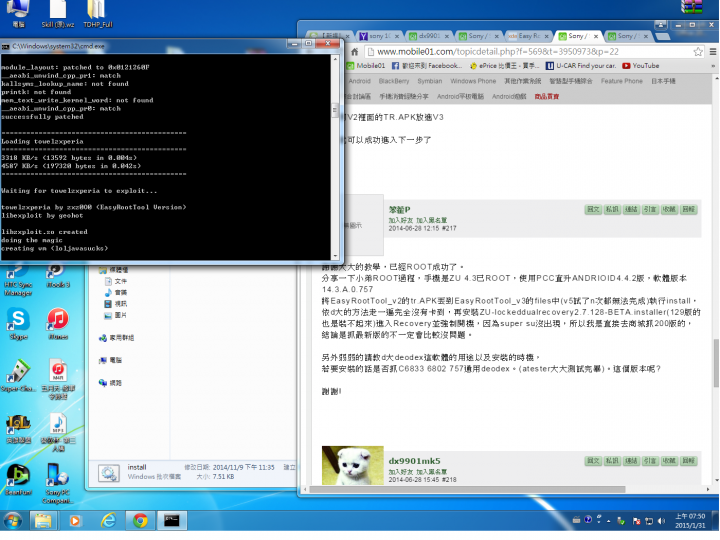
Task: Click the Chrome horizontal scrollbar thumb
Action: tap(467, 489)
